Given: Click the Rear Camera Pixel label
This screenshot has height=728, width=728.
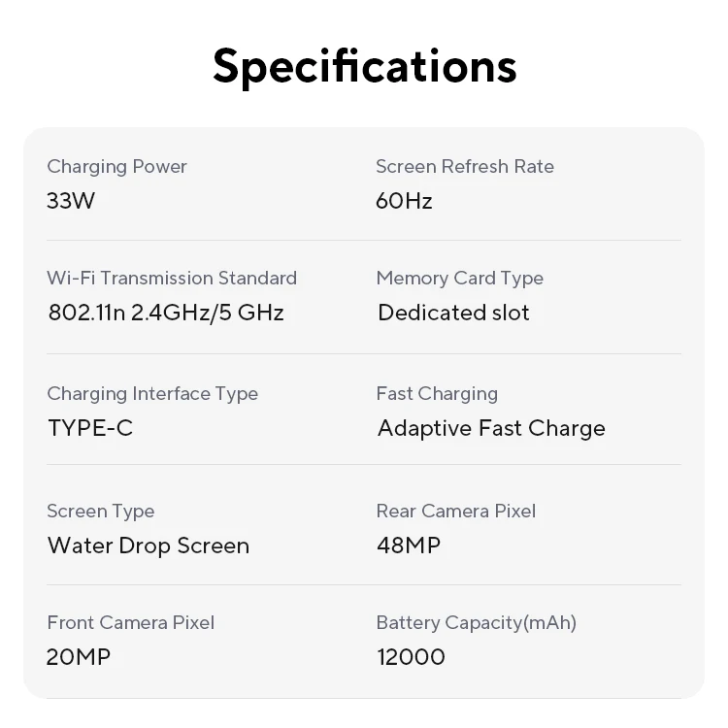Looking at the screenshot, I should 455,512.
